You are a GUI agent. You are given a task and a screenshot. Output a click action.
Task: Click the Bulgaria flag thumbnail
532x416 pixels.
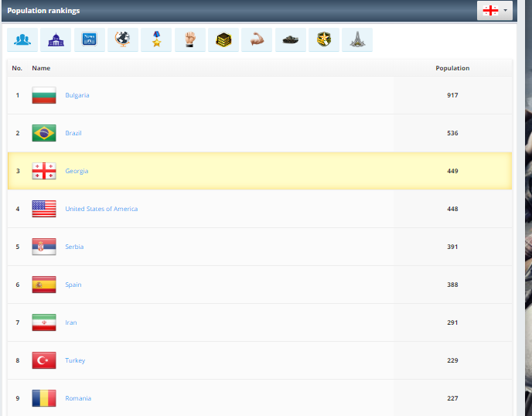coord(44,95)
